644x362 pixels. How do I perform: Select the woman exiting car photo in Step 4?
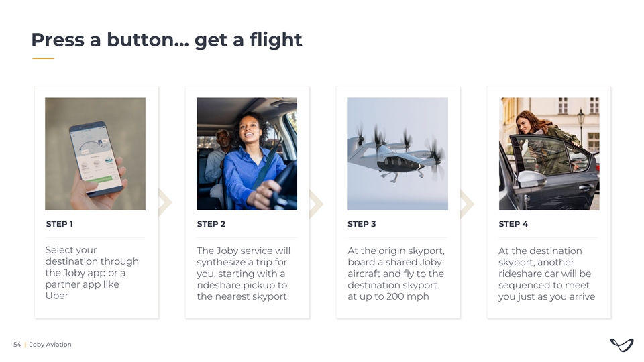click(549, 154)
